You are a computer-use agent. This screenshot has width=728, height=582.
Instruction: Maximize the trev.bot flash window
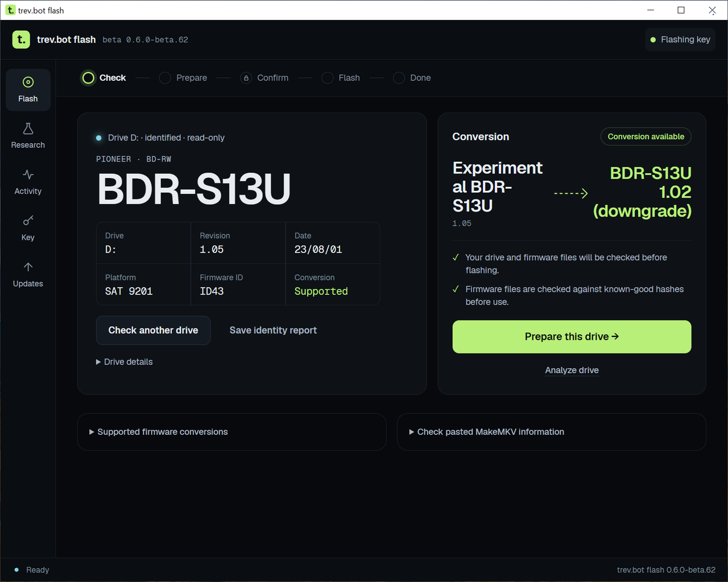(681, 10)
